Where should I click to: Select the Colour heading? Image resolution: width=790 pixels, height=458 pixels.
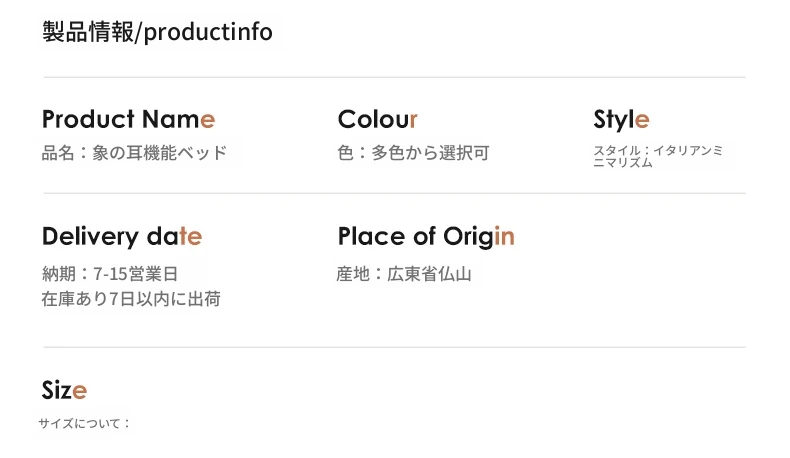[377, 119]
